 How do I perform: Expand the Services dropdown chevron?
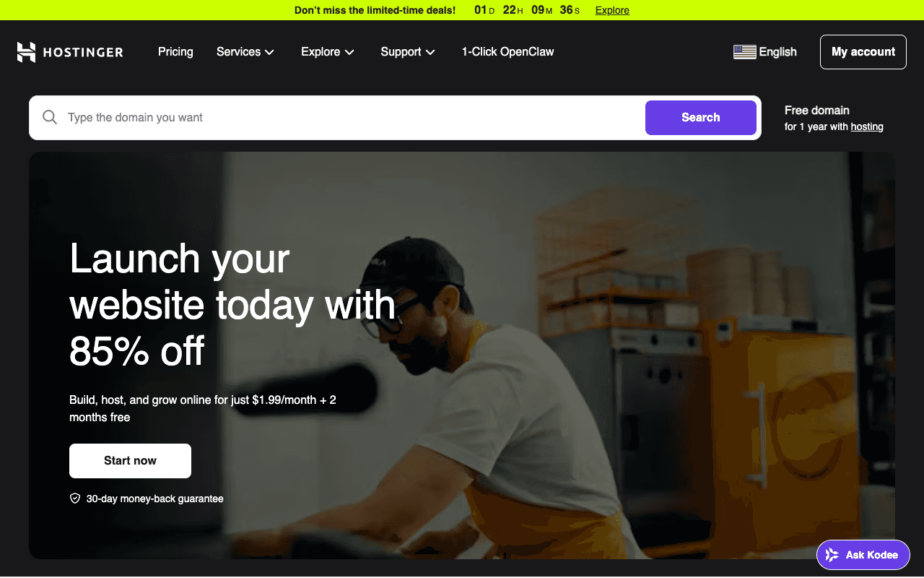tap(269, 52)
